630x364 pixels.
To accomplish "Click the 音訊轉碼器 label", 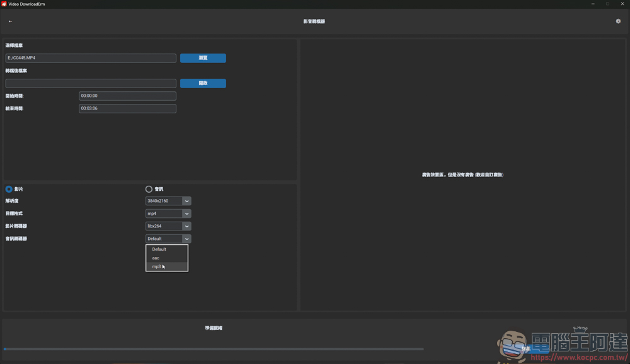I will [x=16, y=239].
